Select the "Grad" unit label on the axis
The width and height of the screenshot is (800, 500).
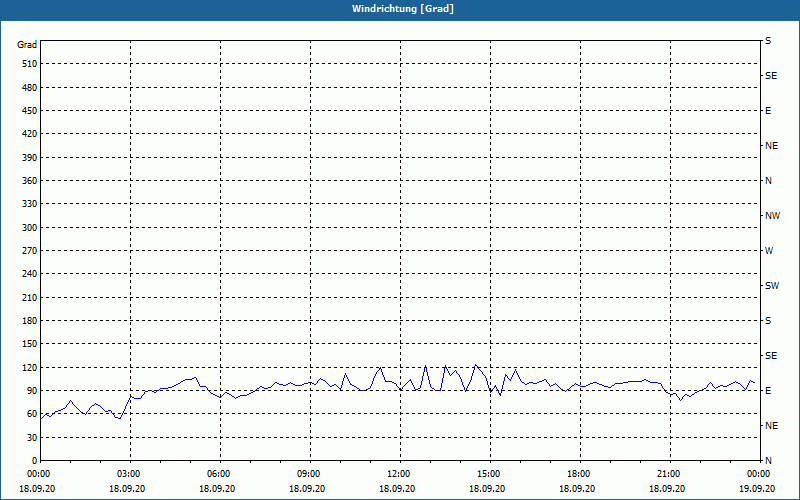point(27,45)
